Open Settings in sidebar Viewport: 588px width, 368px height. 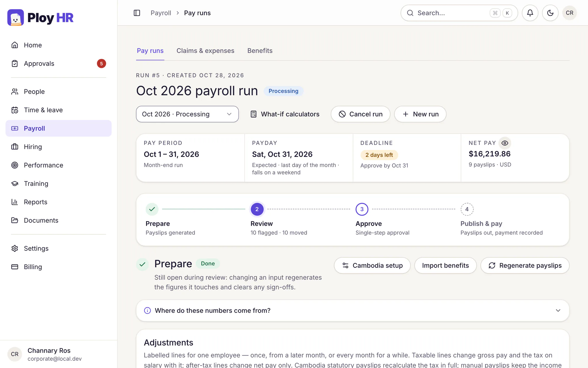click(x=59, y=248)
